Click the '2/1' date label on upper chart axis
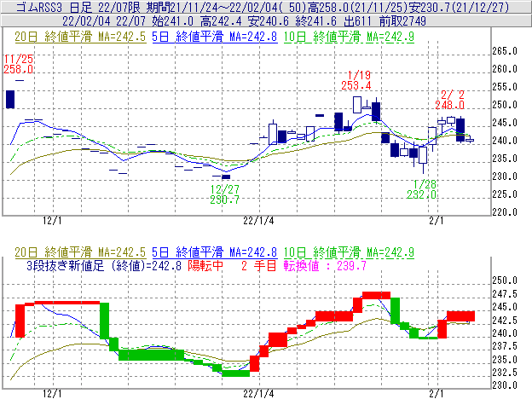Image resolution: width=532 pixels, height=405 pixels. 437,221
